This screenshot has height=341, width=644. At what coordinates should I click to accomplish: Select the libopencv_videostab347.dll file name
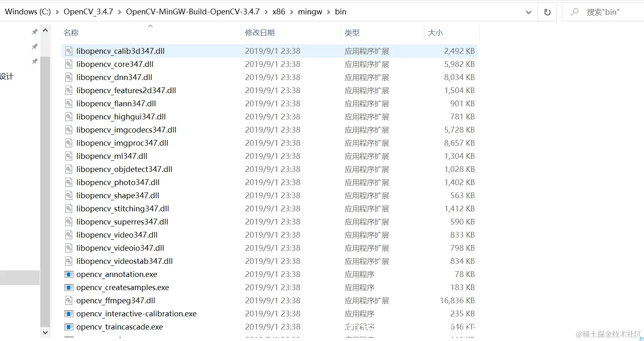[124, 261]
